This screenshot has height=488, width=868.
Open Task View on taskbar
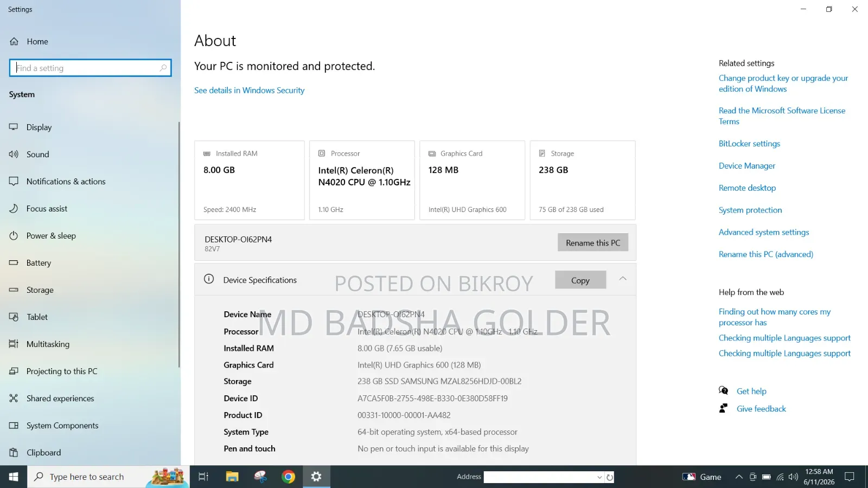coord(203,477)
